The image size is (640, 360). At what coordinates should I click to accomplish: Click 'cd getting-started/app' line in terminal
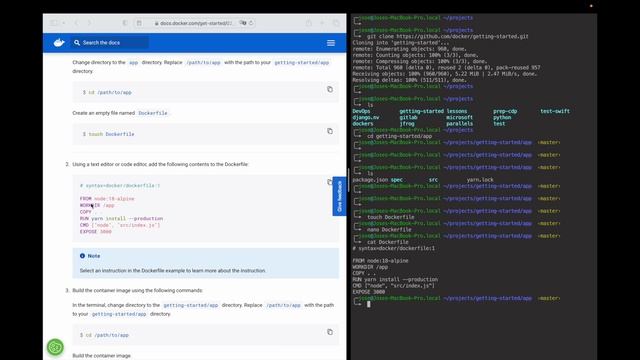pos(399,136)
